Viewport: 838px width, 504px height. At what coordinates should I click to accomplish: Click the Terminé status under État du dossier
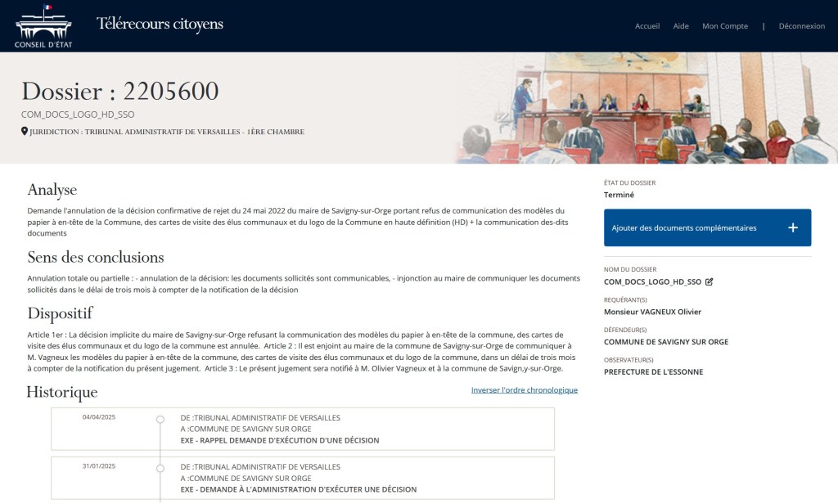pos(619,195)
